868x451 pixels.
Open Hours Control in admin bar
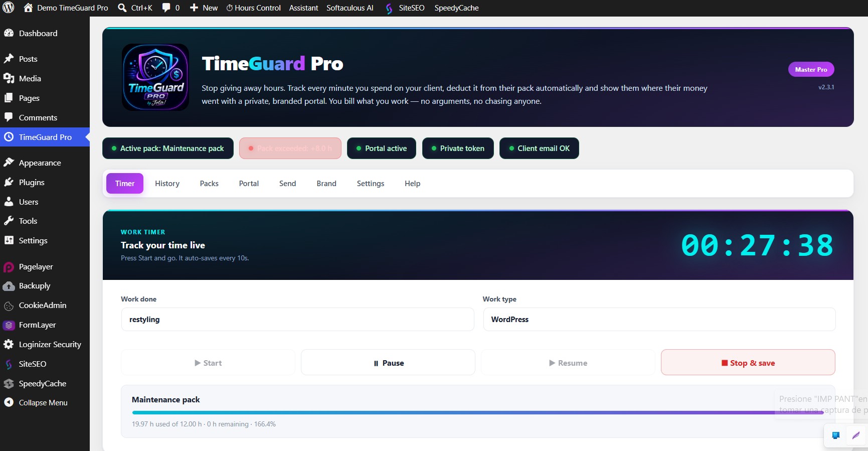pos(254,8)
